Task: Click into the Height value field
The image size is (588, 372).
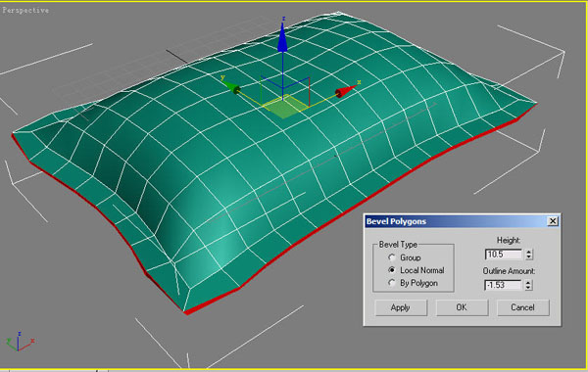Action: click(x=504, y=255)
